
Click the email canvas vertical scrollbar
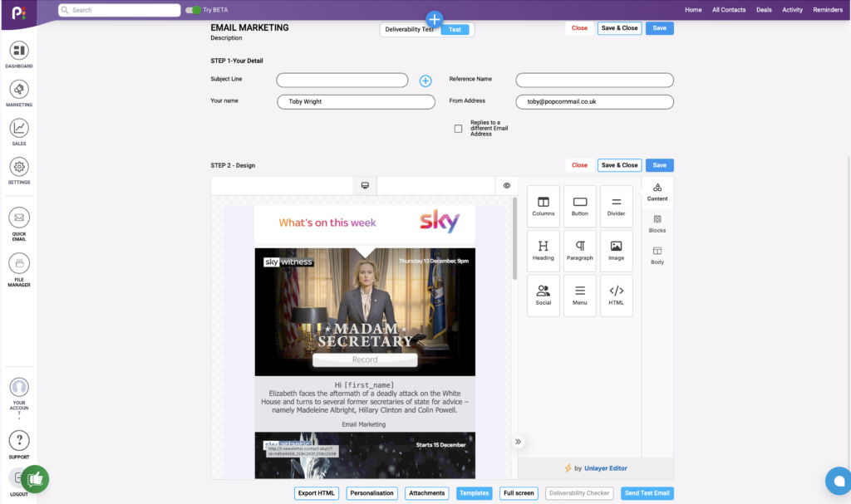point(514,238)
